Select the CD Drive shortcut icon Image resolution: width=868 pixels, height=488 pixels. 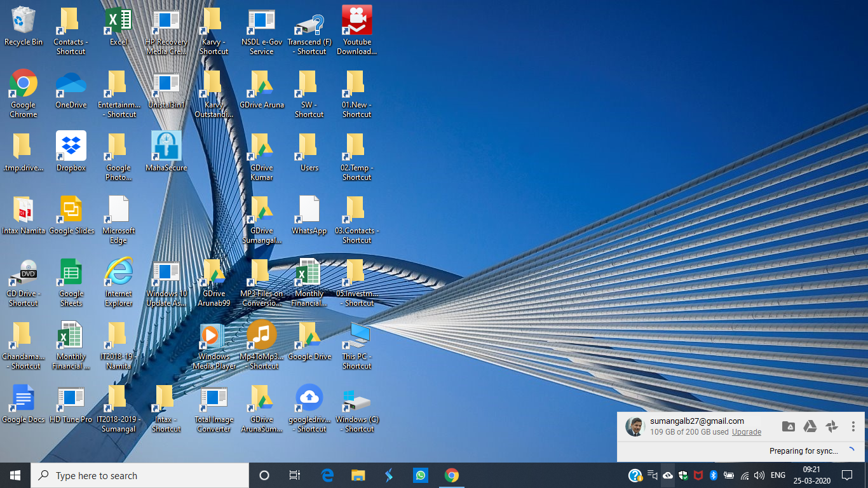coord(24,282)
